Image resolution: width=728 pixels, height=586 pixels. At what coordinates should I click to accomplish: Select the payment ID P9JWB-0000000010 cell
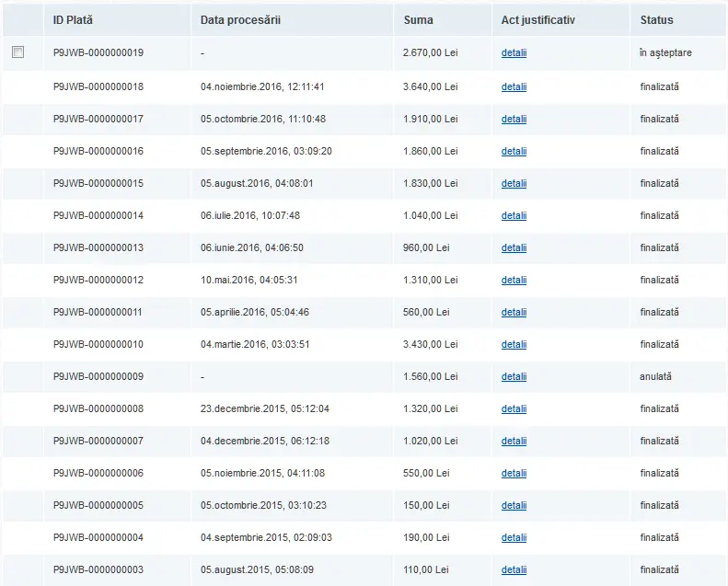98,344
